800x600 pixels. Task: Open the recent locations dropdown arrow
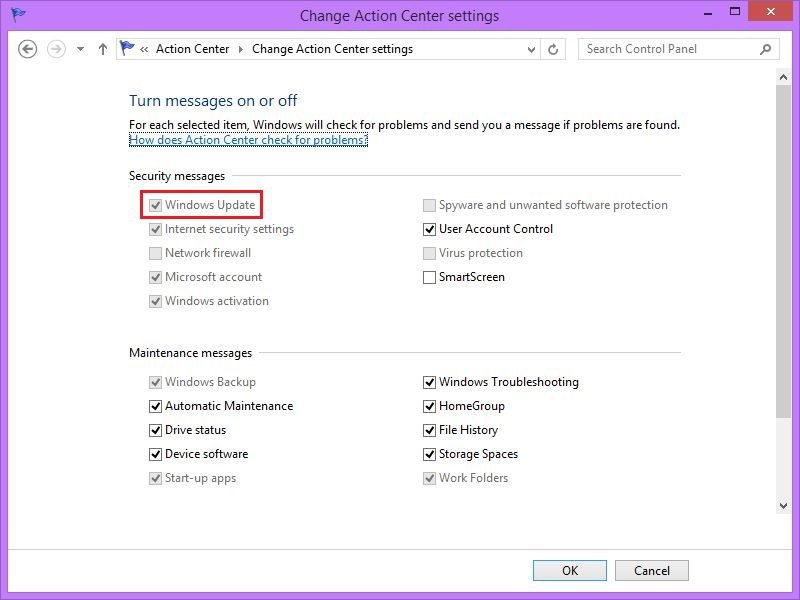(x=80, y=49)
